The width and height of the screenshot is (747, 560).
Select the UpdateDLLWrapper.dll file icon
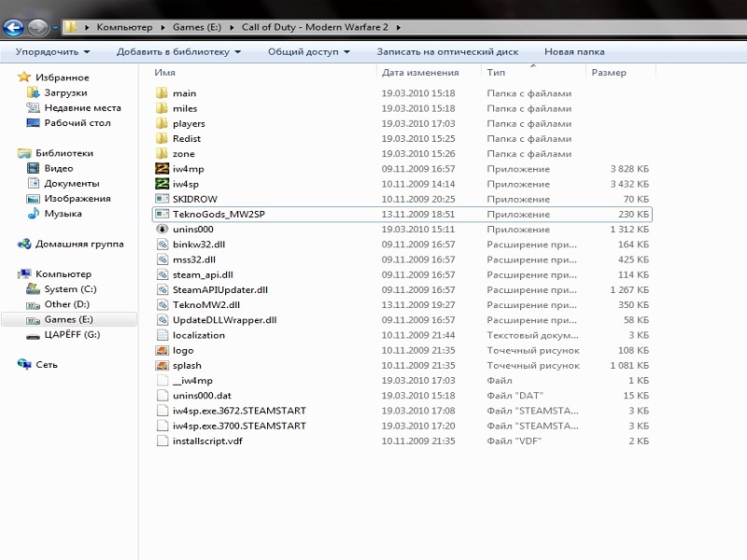(162, 320)
